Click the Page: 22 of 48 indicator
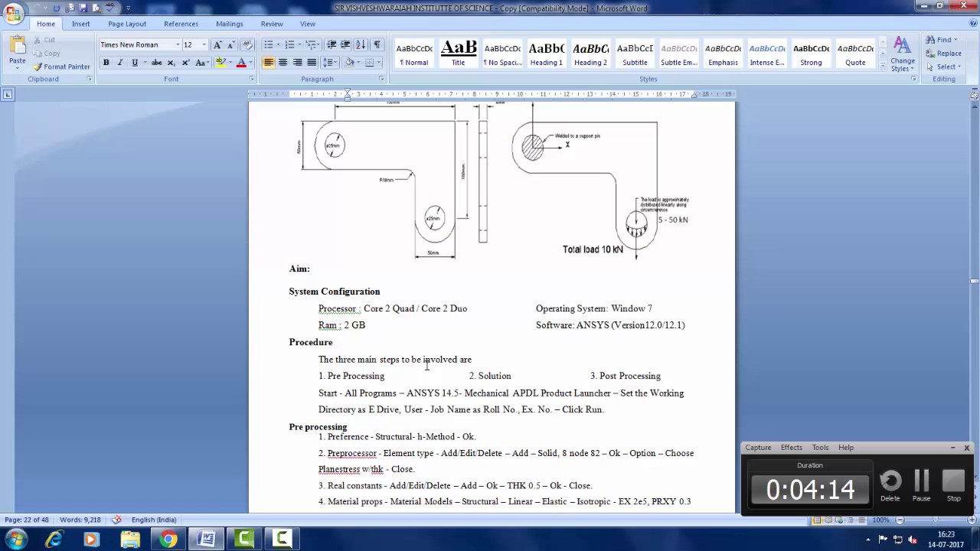The image size is (980, 551). coord(27,520)
